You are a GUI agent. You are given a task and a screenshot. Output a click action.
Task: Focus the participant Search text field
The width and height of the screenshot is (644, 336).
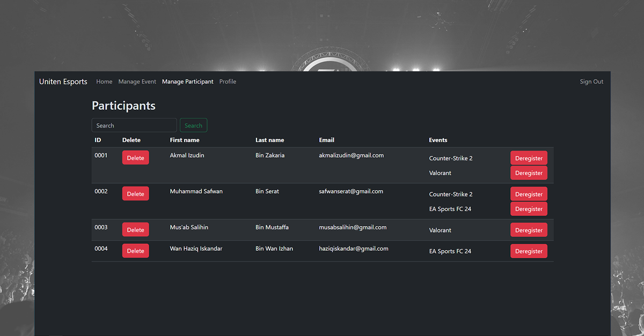(134, 125)
